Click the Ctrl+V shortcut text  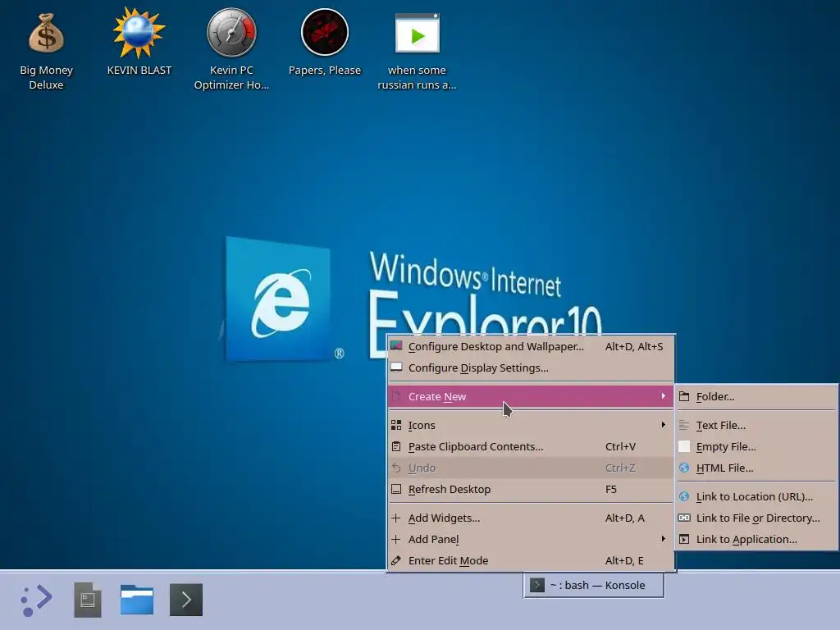pyautogui.click(x=620, y=446)
